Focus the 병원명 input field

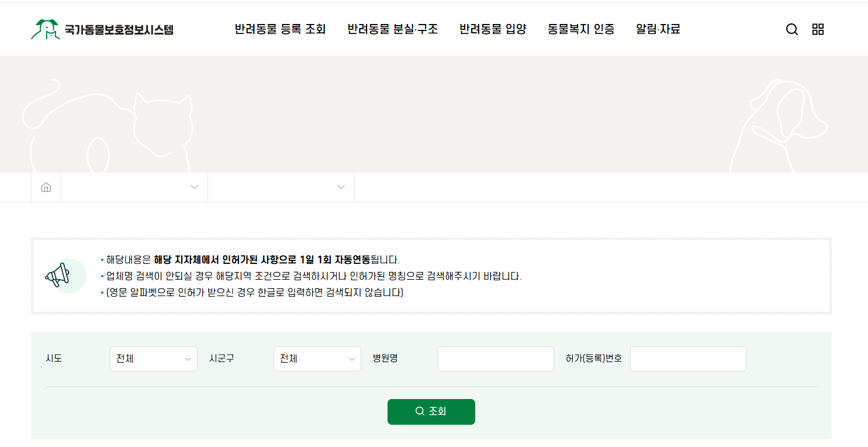(496, 359)
